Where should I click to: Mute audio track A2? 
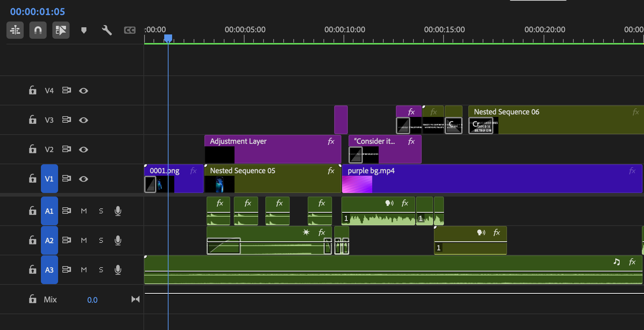tap(84, 240)
